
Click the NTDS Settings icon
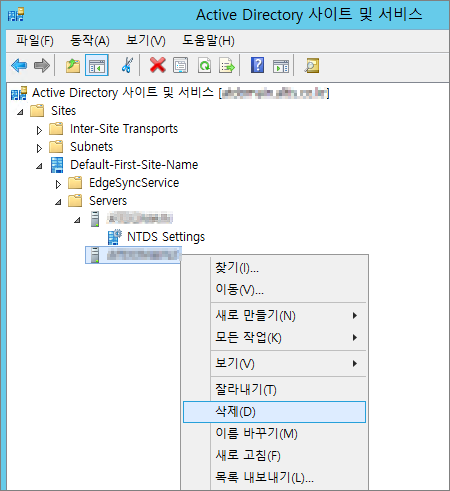(x=115, y=237)
